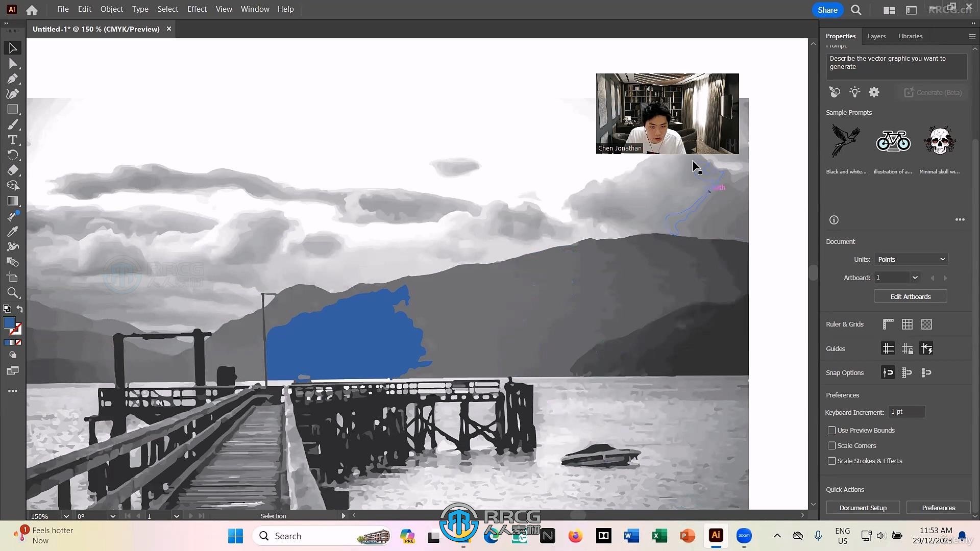Select the Type tool in toolbar
Viewport: 980px width, 551px height.
pos(12,139)
